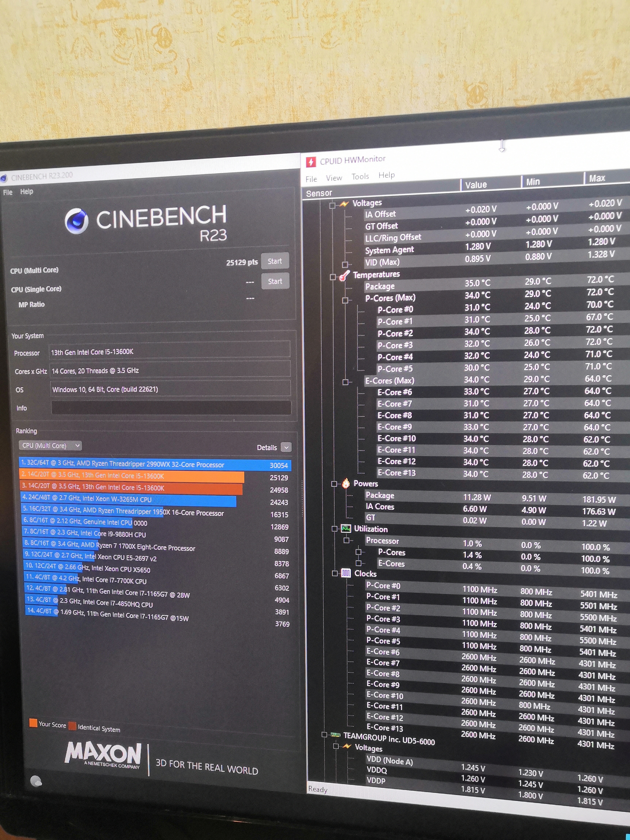Click the Utilization graph icon
This screenshot has height=840, width=630.
(x=346, y=529)
